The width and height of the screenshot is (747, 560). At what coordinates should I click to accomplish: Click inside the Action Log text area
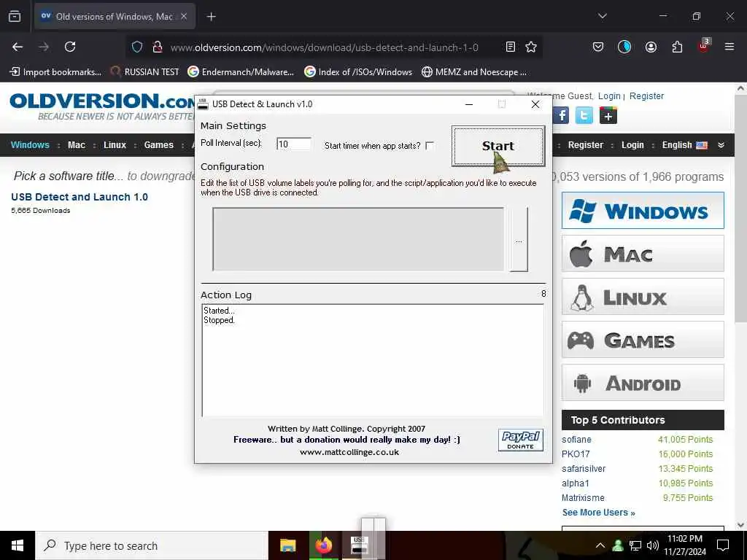[373, 360]
